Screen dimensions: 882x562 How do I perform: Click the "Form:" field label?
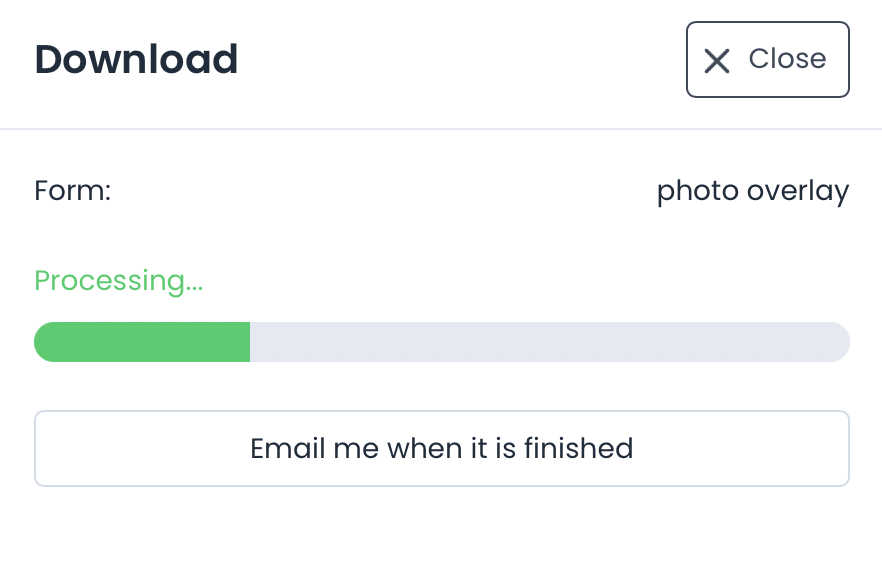(x=72, y=190)
